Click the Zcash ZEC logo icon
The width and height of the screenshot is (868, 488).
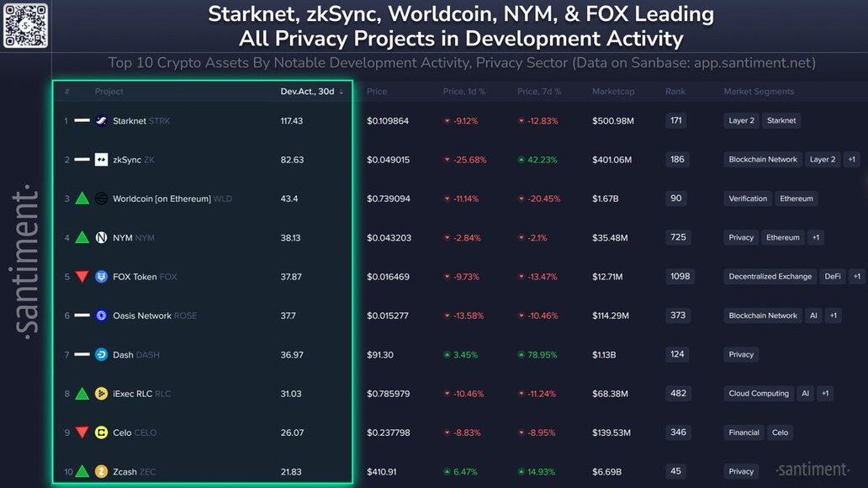pyautogui.click(x=101, y=471)
